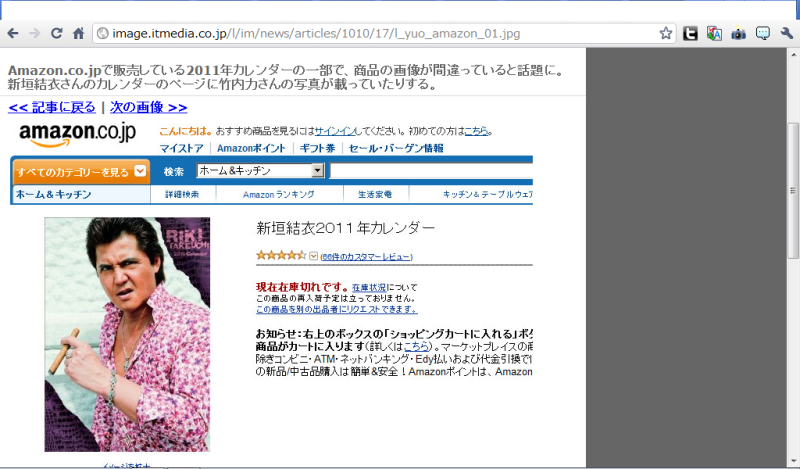Click the browser Forward arrow
The width and height of the screenshot is (800, 469).
tap(35, 33)
